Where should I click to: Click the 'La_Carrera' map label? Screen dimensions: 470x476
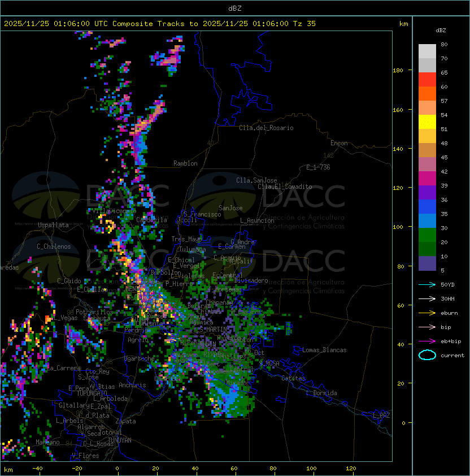pyautogui.click(x=64, y=368)
